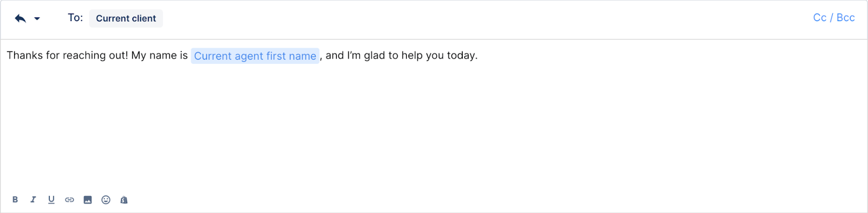Viewport: 868px width, 213px height.
Task: Show the Cc / Bcc fields
Action: point(834,18)
